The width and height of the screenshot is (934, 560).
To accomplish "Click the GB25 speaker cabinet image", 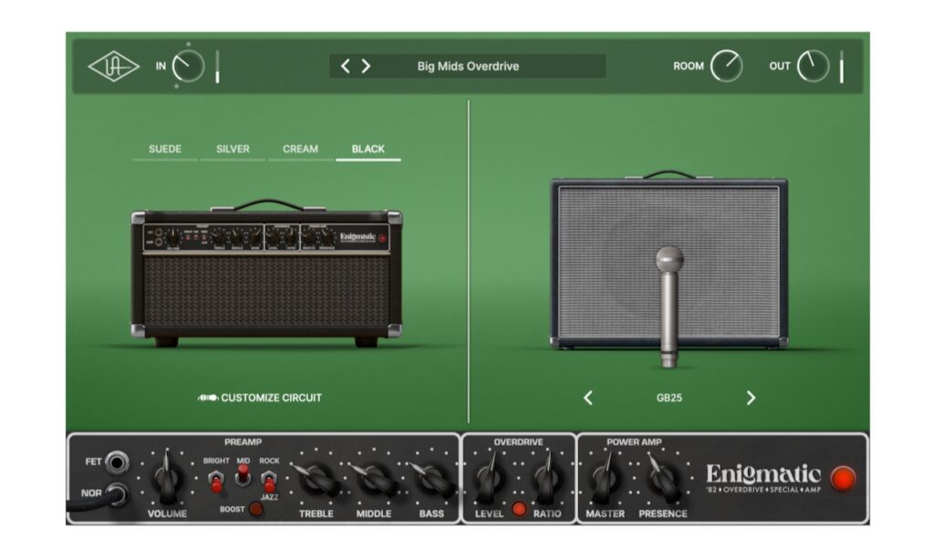I will click(x=669, y=259).
